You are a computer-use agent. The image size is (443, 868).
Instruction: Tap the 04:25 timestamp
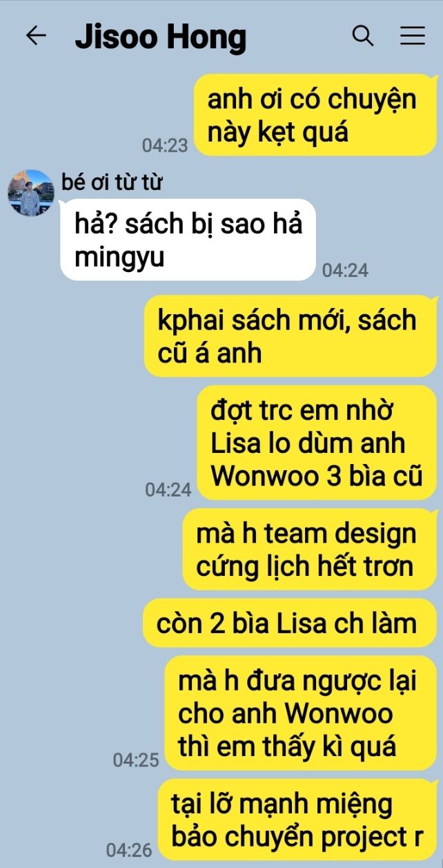(x=136, y=760)
